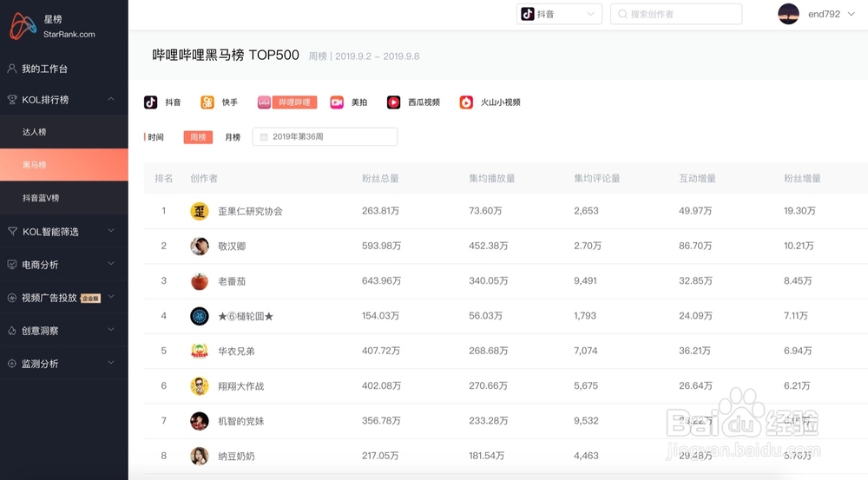This screenshot has height=480, width=868.
Task: Click the magnifier icon in the search box
Action: (x=622, y=14)
